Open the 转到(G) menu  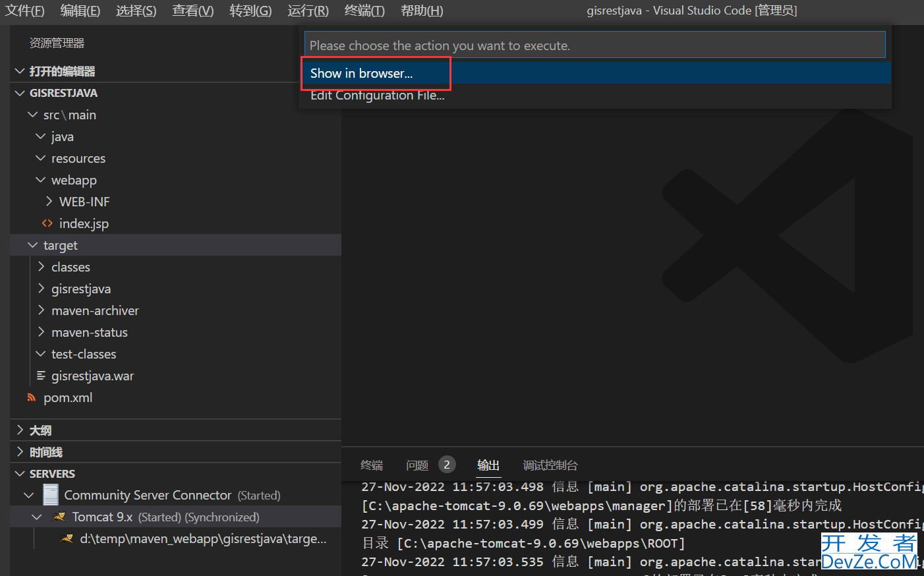tap(250, 11)
